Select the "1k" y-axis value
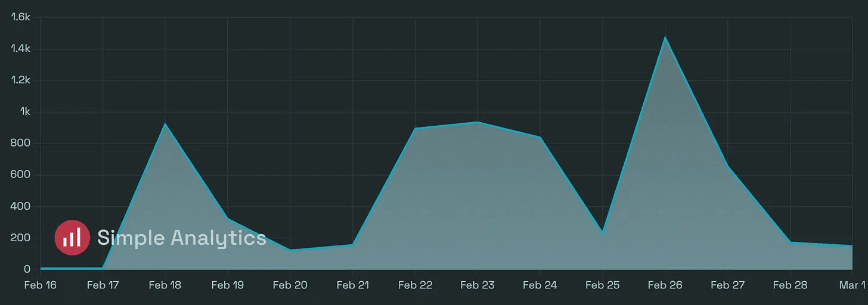Screen dimensions: 868x305 [24, 112]
